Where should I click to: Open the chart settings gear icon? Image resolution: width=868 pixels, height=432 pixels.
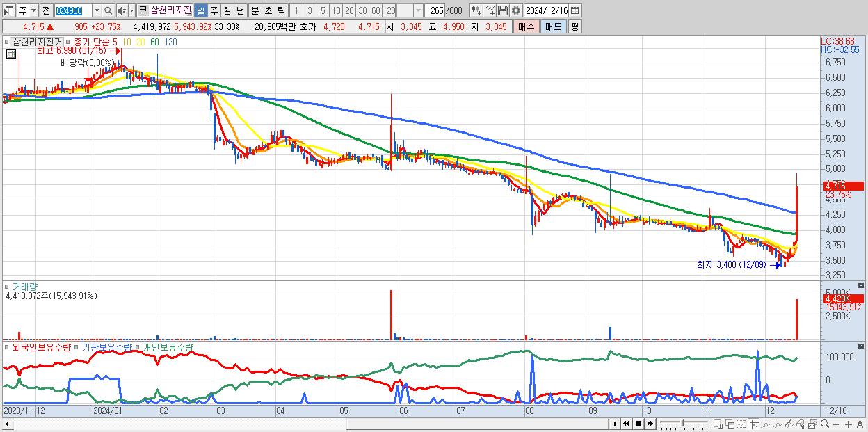tap(516, 10)
